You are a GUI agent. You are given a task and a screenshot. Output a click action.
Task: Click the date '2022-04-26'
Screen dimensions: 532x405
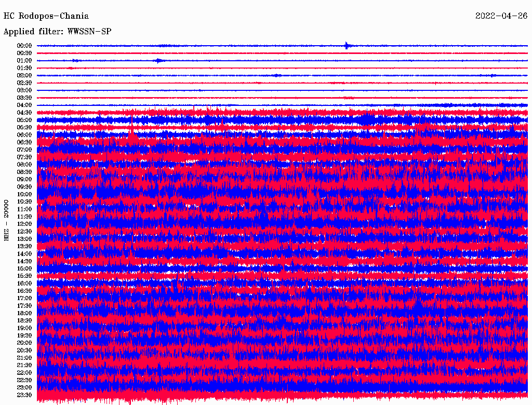501,16
